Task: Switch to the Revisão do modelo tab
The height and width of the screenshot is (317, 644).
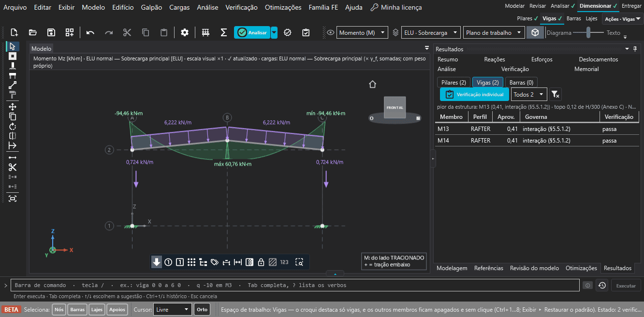Action: pos(534,268)
